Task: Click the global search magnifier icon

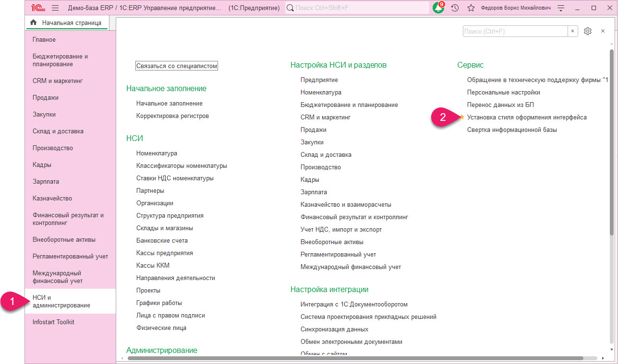Action: click(x=290, y=8)
